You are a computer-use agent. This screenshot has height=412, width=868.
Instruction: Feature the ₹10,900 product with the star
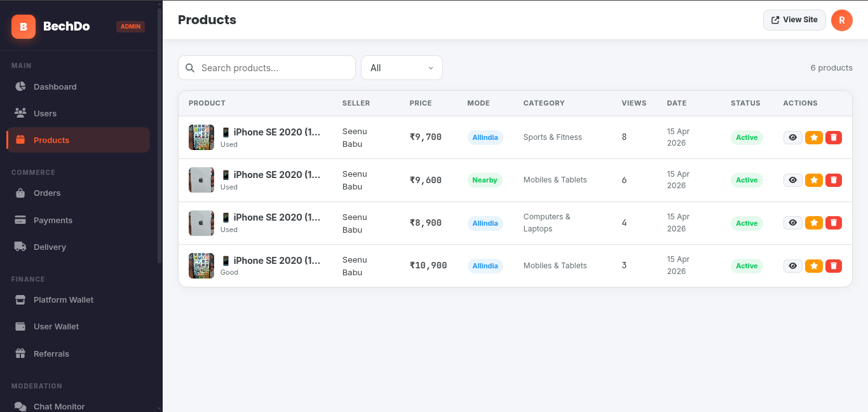click(x=814, y=266)
